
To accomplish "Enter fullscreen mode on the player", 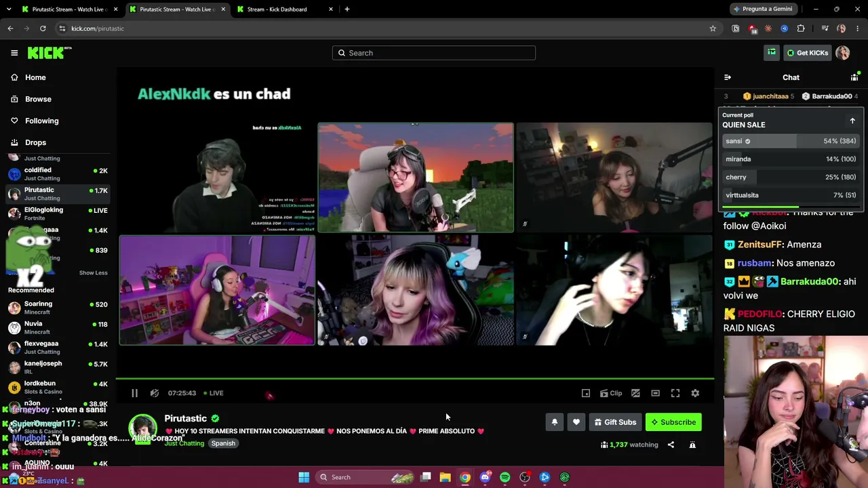I will click(675, 393).
